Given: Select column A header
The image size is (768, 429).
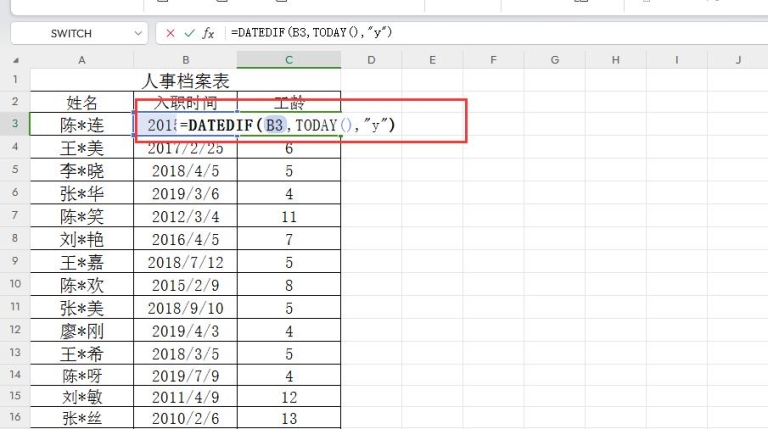Looking at the screenshot, I should (82, 60).
